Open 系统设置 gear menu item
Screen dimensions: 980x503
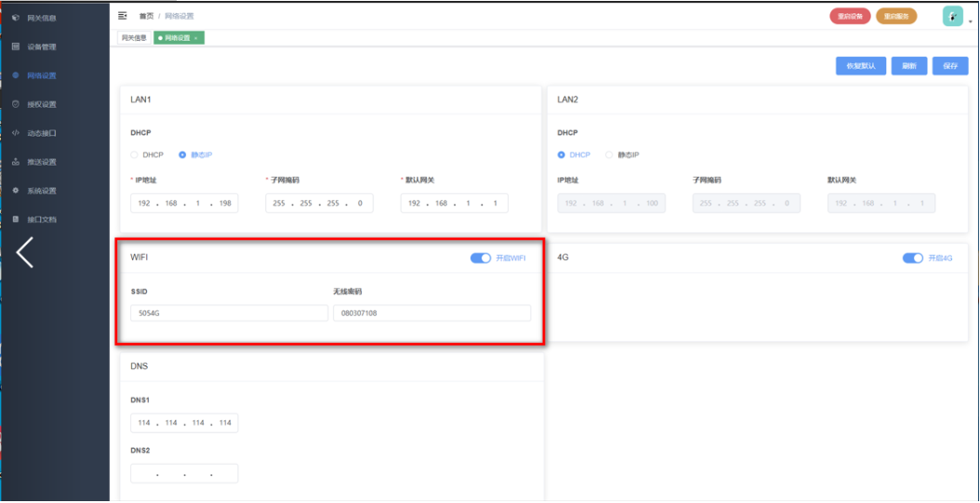pos(41,191)
